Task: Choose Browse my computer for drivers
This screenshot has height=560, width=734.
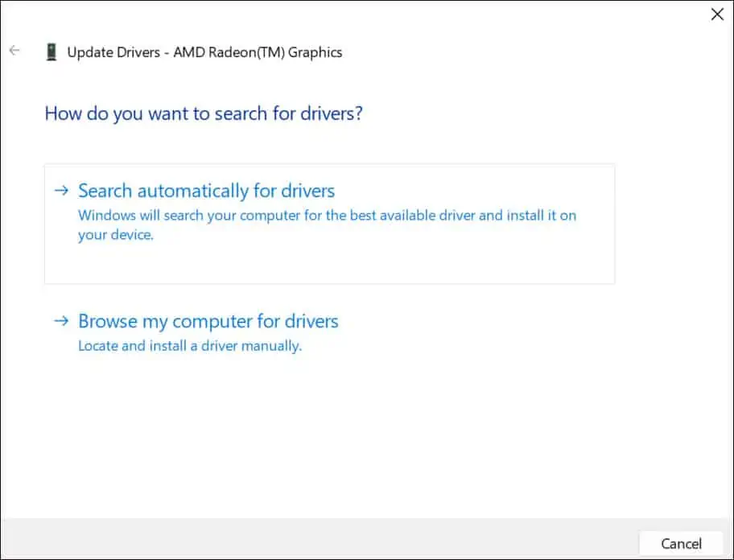Action: [x=208, y=321]
